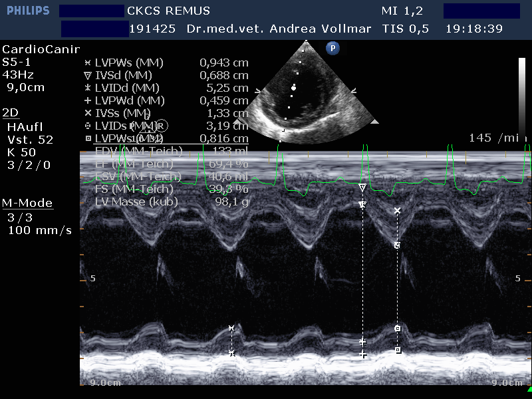Click the upper LVIDs dotted-square caliper marker

point(397,245)
